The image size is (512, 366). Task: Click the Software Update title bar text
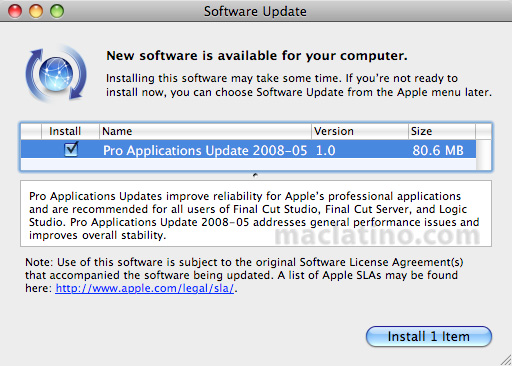coord(255,11)
